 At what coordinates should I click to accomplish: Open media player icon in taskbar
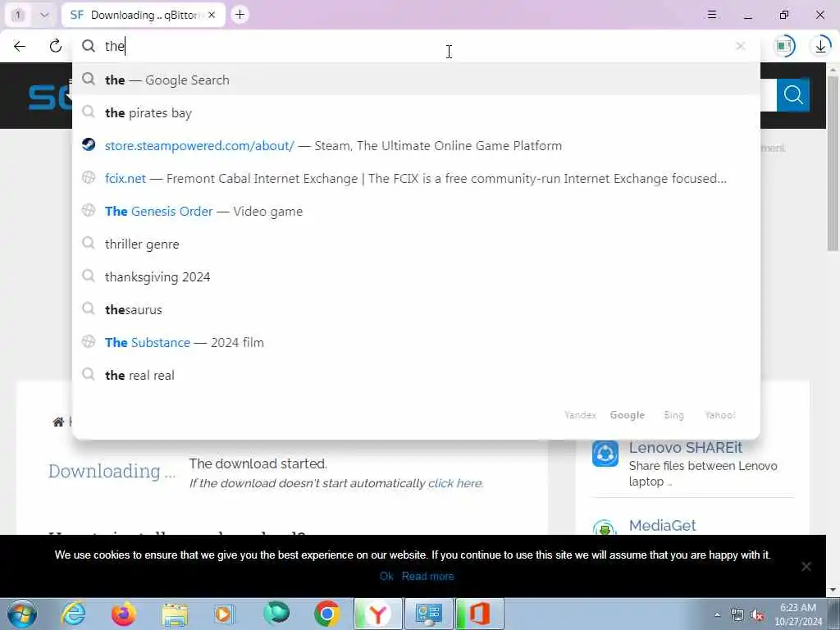click(x=225, y=614)
